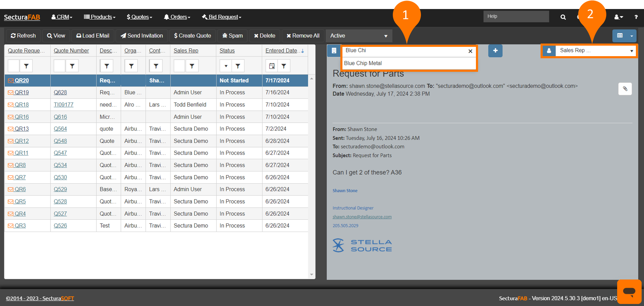Click the question mark help icon
Viewport: 644px width, 306px height.
click(636, 17)
